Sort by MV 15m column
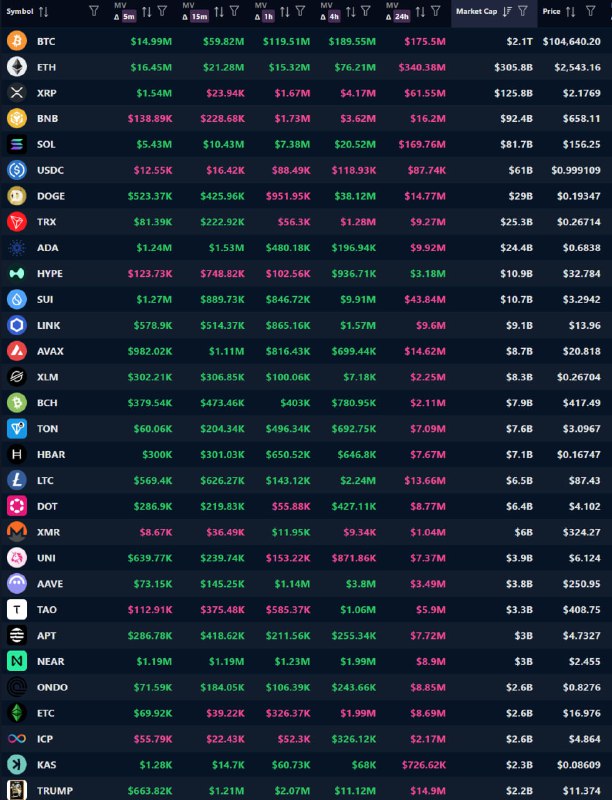Viewport: 612px width, 800px height. tap(219, 12)
